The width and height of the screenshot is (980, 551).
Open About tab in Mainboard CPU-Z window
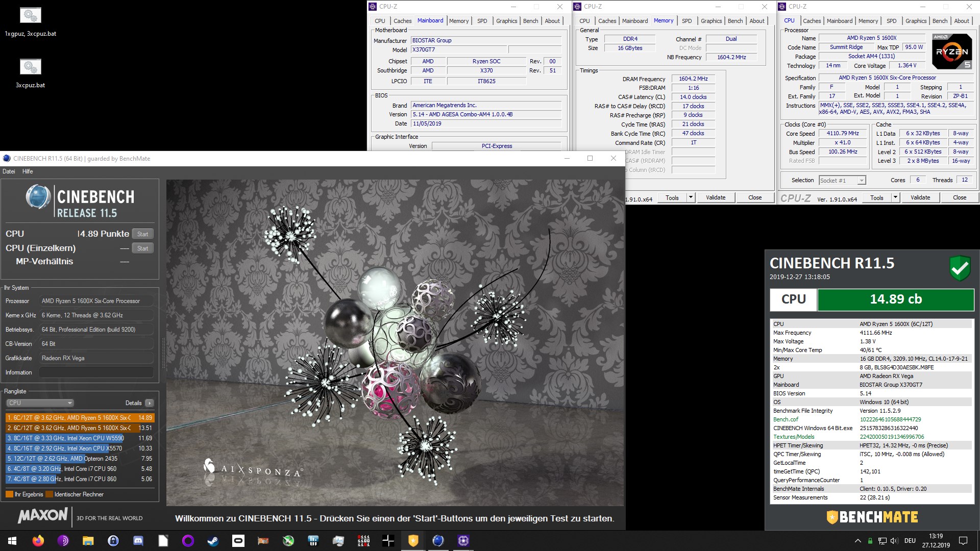pos(552,21)
